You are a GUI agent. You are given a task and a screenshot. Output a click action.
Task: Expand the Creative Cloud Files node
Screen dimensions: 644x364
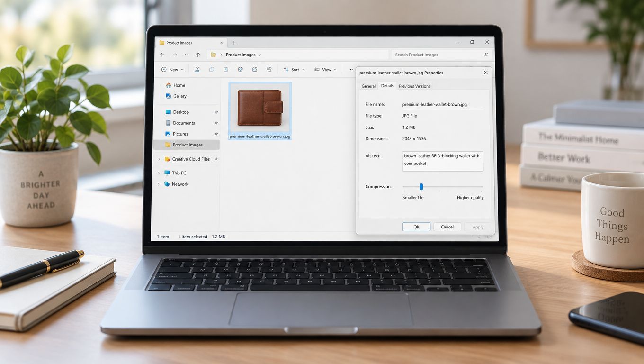click(159, 159)
